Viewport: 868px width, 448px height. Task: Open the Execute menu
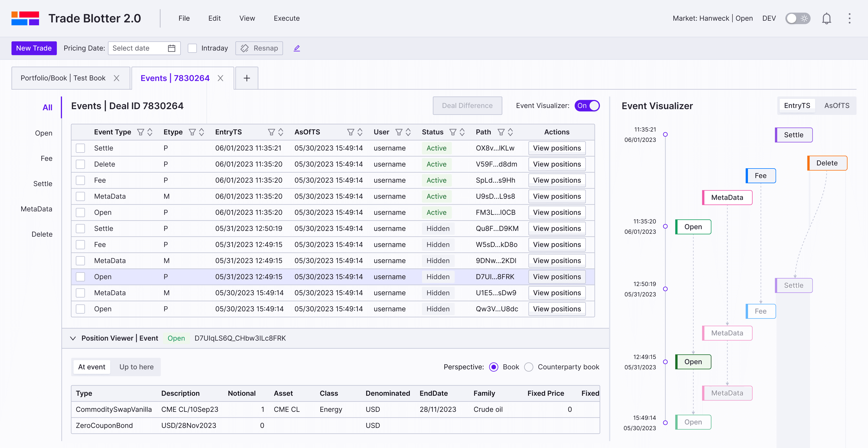(x=286, y=19)
